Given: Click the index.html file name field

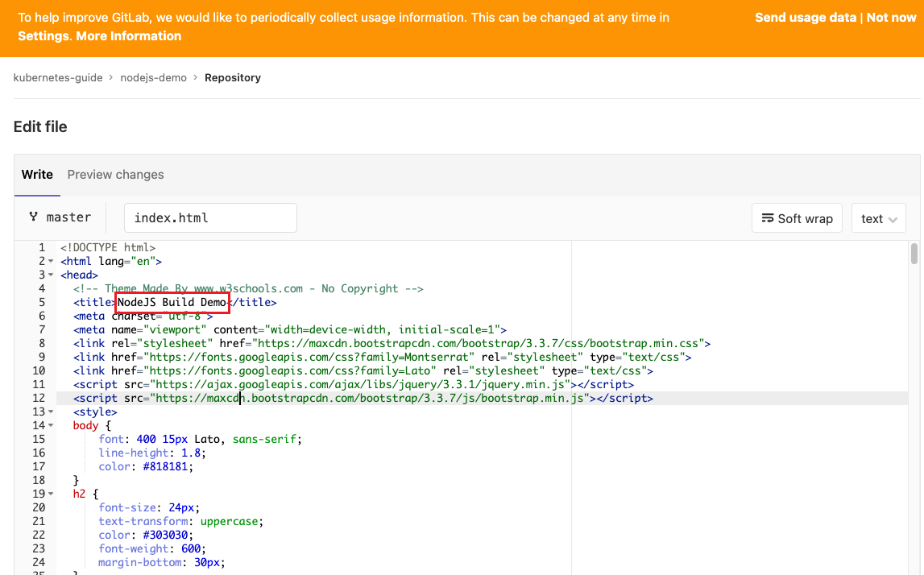Looking at the screenshot, I should point(210,218).
